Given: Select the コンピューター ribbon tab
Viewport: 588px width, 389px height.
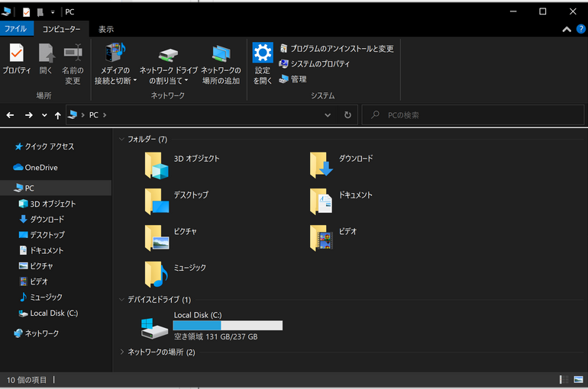Looking at the screenshot, I should click(61, 29).
